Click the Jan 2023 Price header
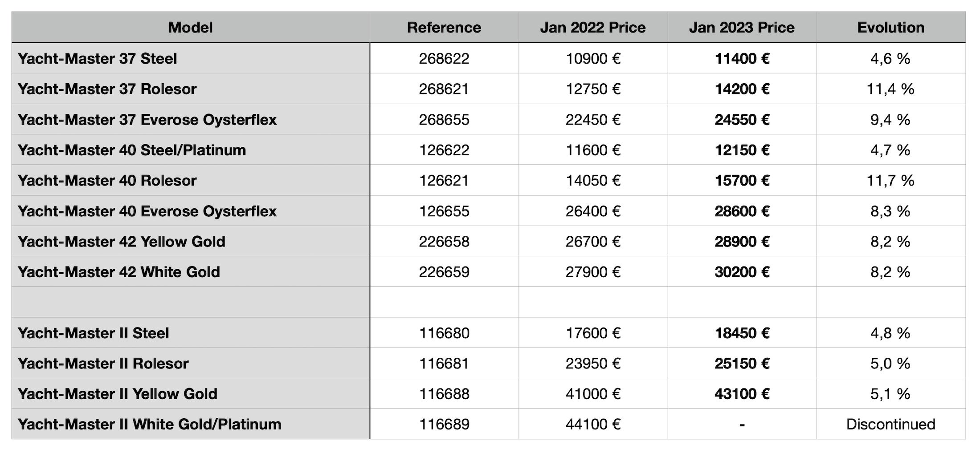This screenshot has height=453, width=980. coord(742,28)
